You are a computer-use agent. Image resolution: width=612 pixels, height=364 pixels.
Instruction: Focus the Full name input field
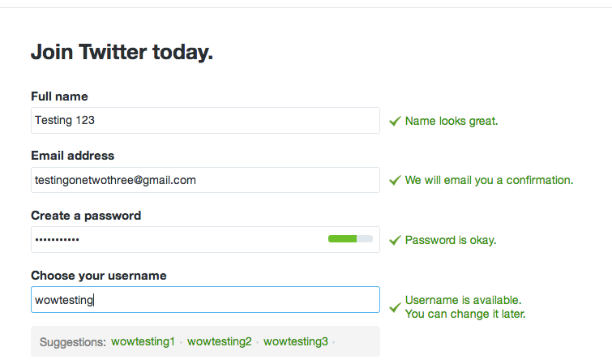tap(205, 120)
